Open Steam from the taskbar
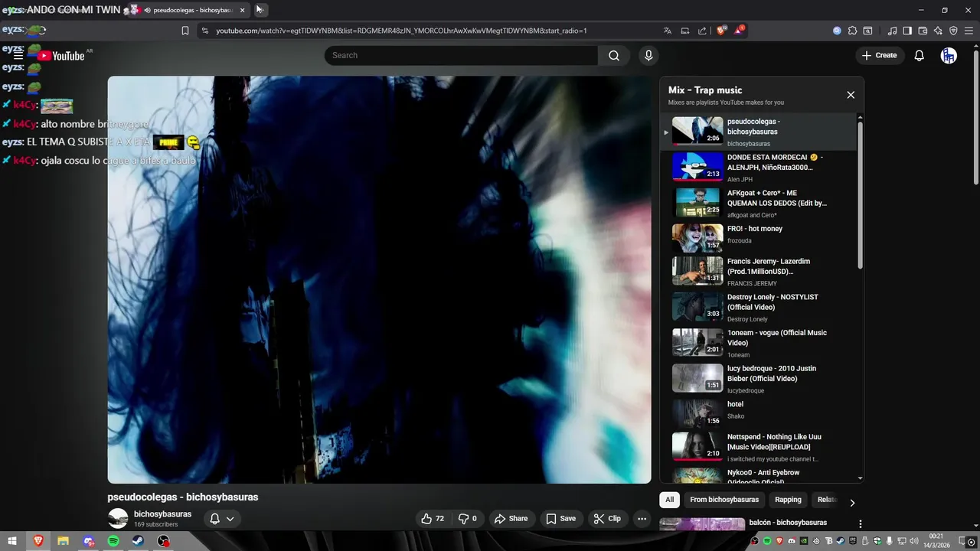980x551 pixels. [139, 541]
